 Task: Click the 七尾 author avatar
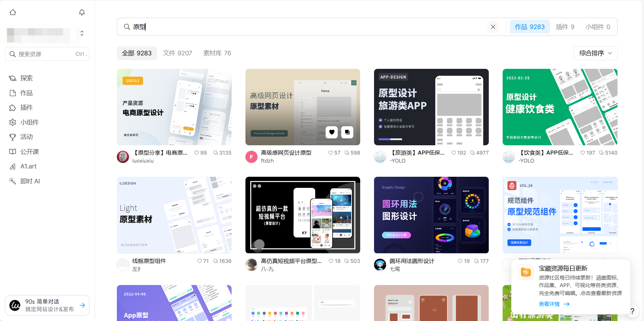[380, 265]
